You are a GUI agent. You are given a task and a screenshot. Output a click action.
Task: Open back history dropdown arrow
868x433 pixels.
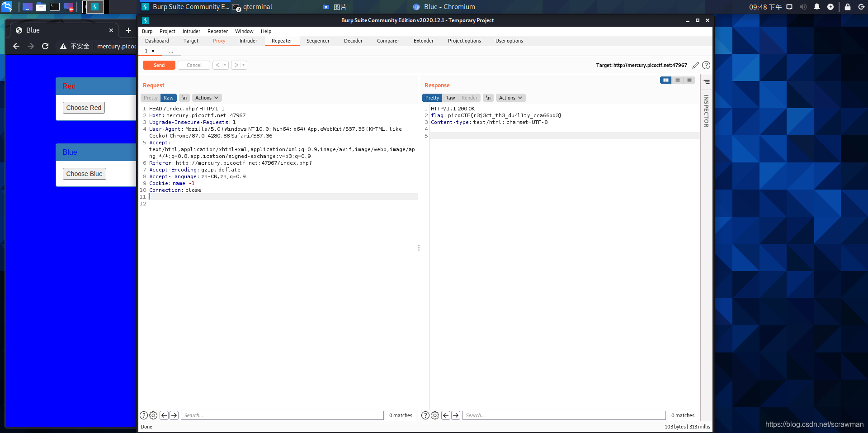coord(225,65)
